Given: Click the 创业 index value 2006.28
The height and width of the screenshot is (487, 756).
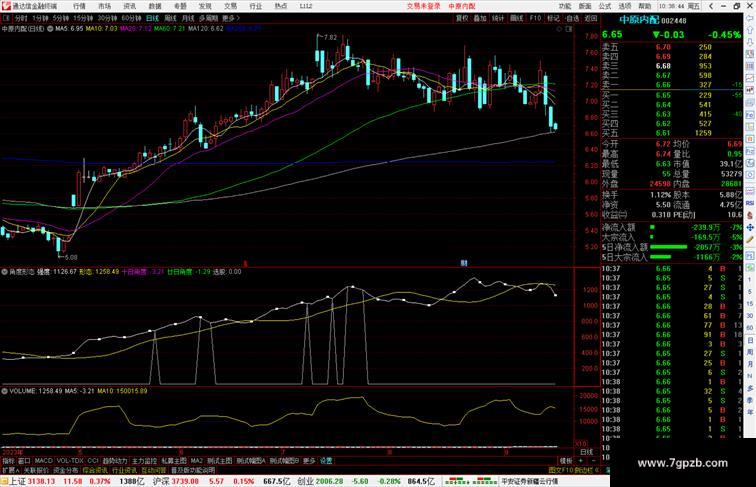Looking at the screenshot, I should point(329,481).
